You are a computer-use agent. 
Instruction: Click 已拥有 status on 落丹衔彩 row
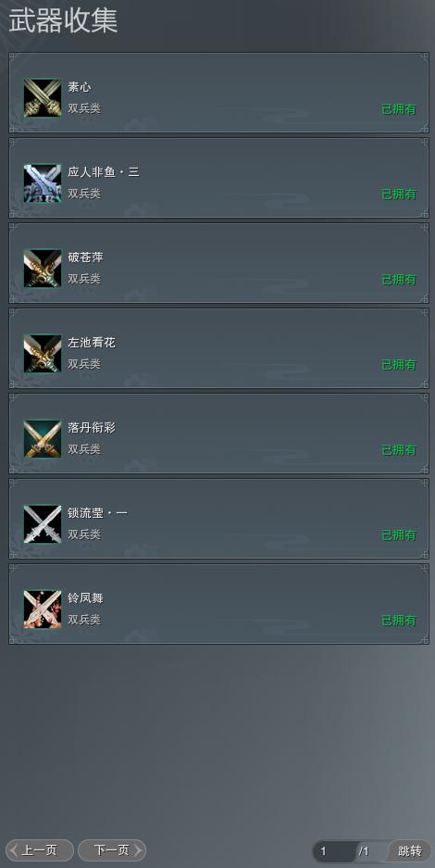coord(399,450)
